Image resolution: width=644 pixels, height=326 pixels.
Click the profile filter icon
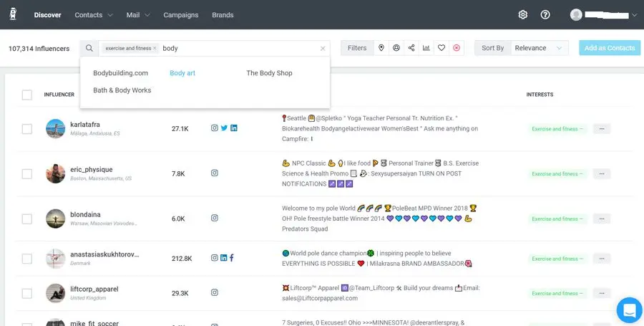tap(396, 48)
